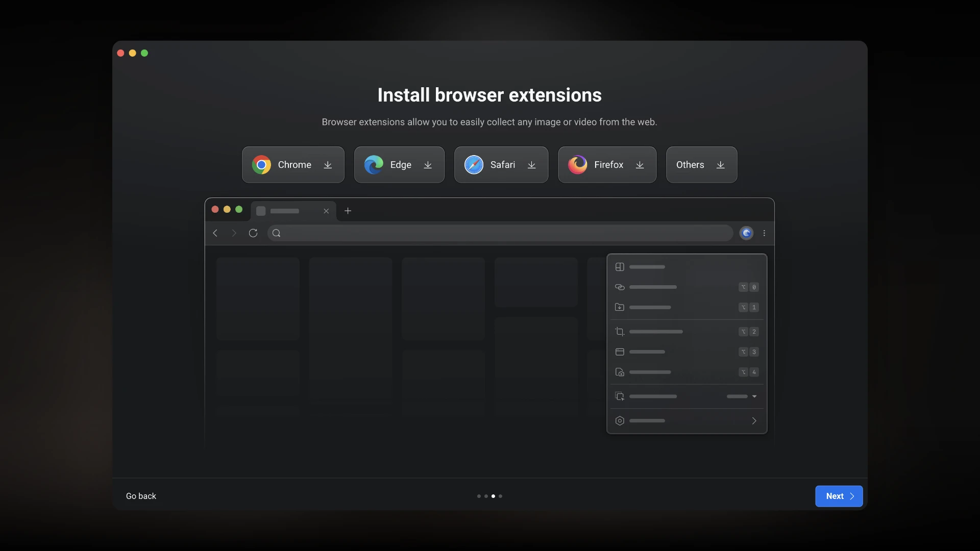Image resolution: width=980 pixels, height=551 pixels.
Task: Click the Edge logo icon
Action: [x=374, y=165]
